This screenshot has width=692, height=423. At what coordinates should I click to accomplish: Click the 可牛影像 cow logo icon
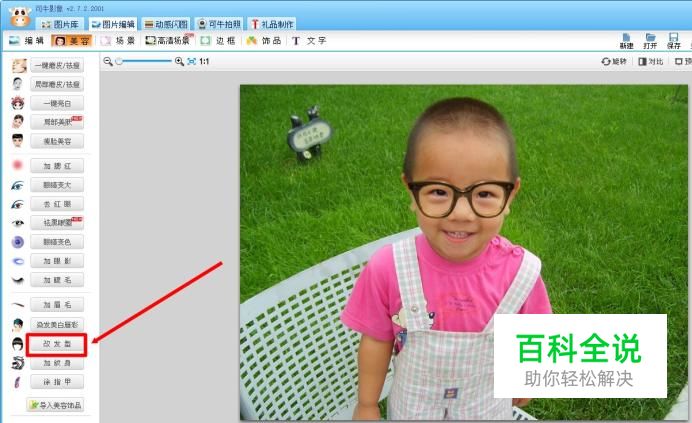click(20, 16)
